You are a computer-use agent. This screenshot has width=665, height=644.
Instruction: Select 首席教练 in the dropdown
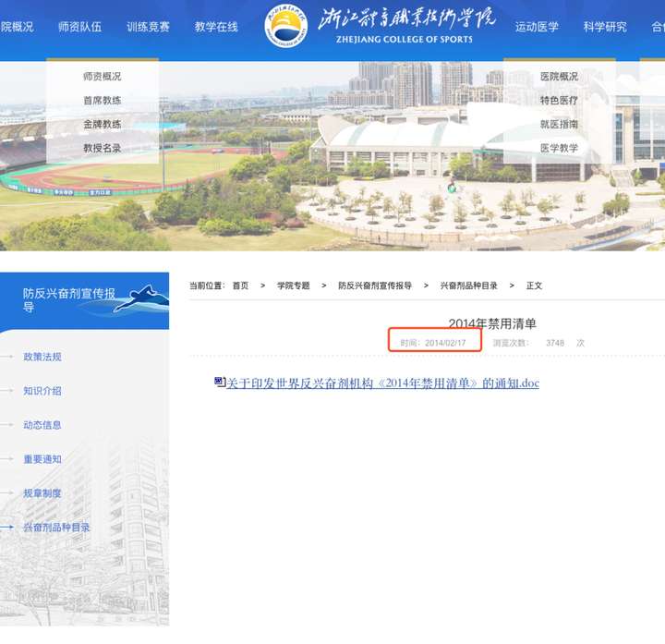(103, 100)
